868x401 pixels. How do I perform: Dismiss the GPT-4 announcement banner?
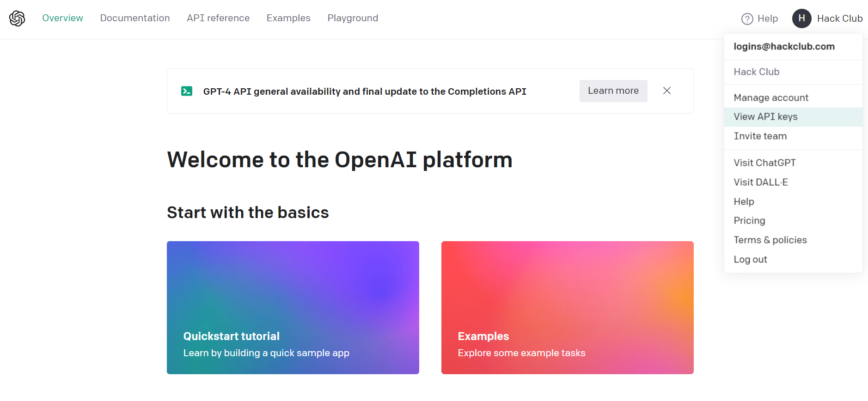[666, 91]
